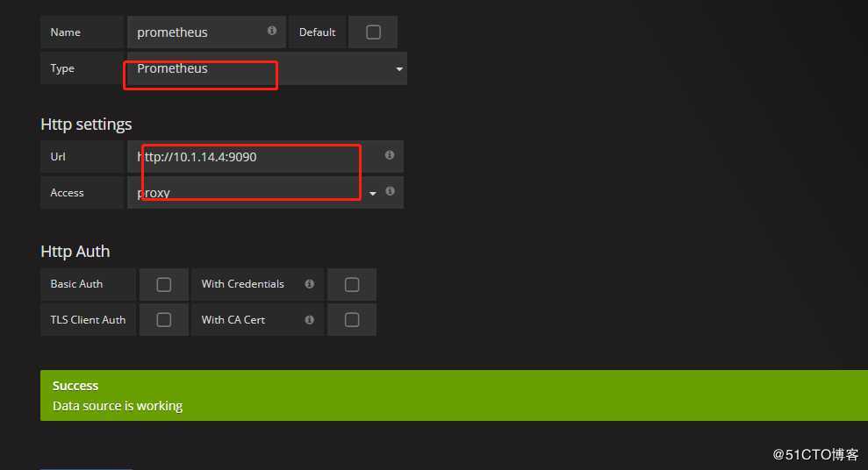Viewport: 868px width, 470px height.
Task: Click the Default label
Action: pos(317,32)
